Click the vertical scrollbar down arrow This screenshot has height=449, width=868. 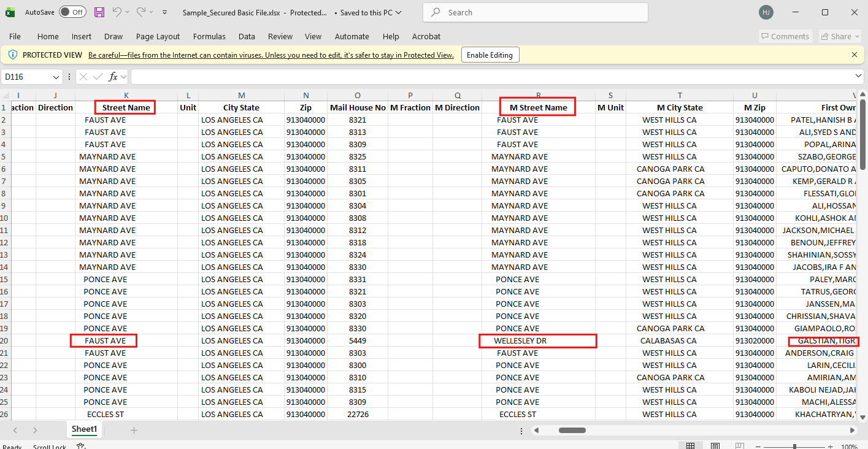pos(862,416)
